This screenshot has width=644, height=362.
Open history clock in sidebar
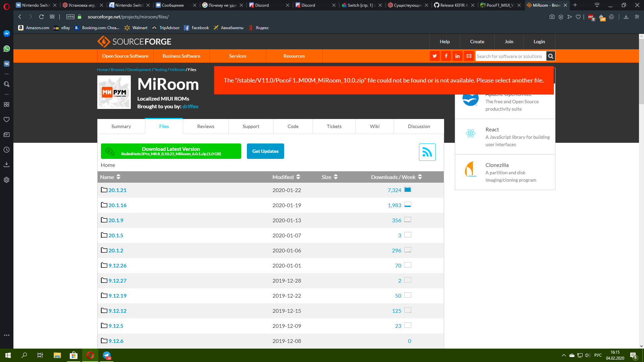[x=6, y=150]
